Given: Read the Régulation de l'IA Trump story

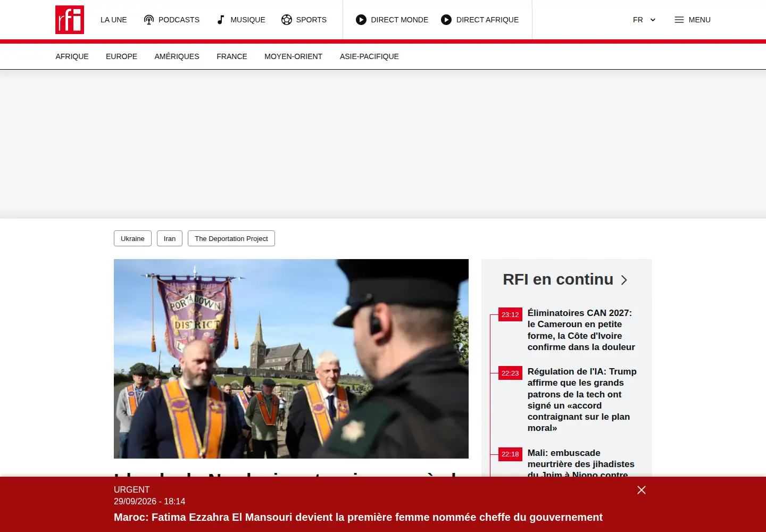Looking at the screenshot, I should (582, 400).
